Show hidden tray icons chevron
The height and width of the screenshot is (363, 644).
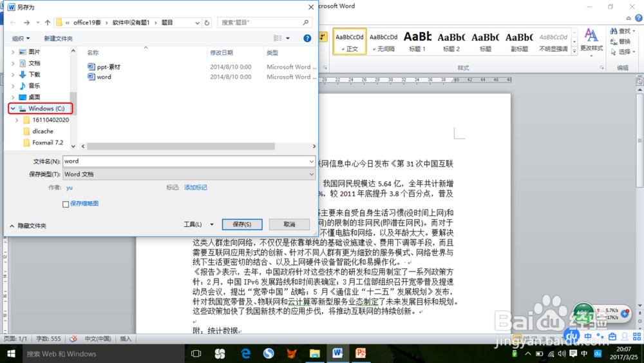tap(528, 353)
